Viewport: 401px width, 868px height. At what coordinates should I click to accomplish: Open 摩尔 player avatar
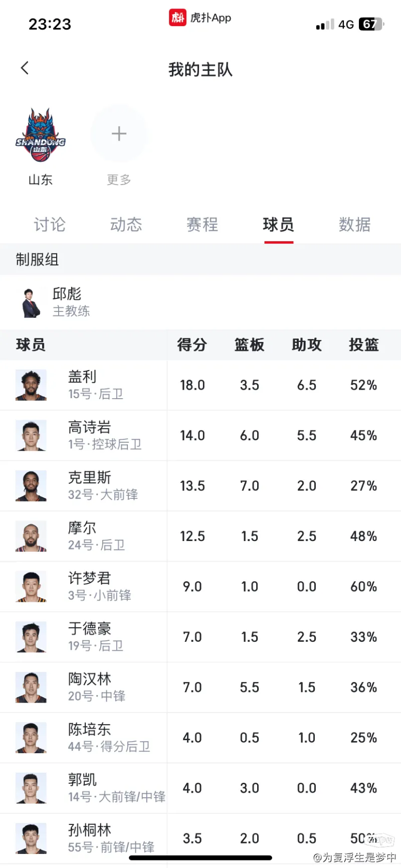(31, 536)
